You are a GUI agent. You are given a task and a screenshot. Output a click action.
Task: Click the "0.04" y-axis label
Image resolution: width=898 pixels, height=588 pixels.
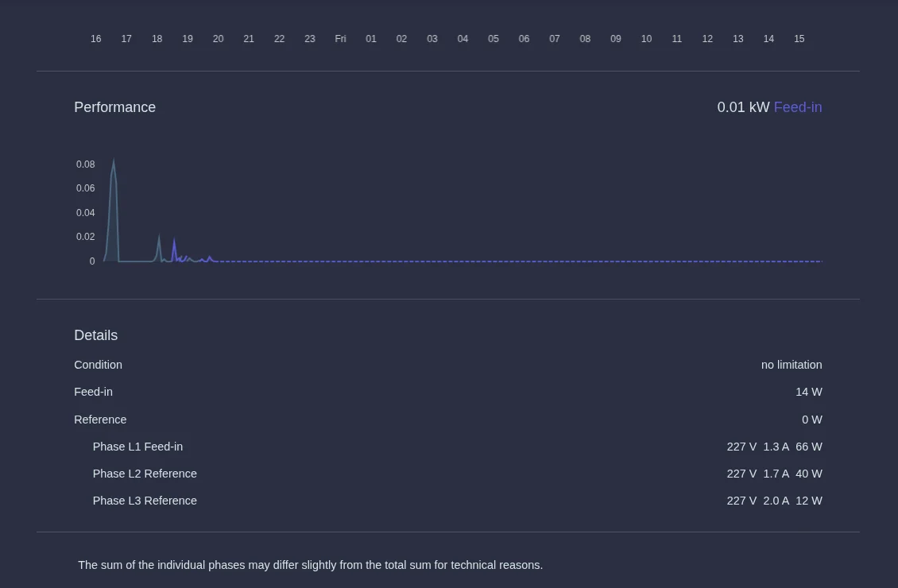point(85,213)
